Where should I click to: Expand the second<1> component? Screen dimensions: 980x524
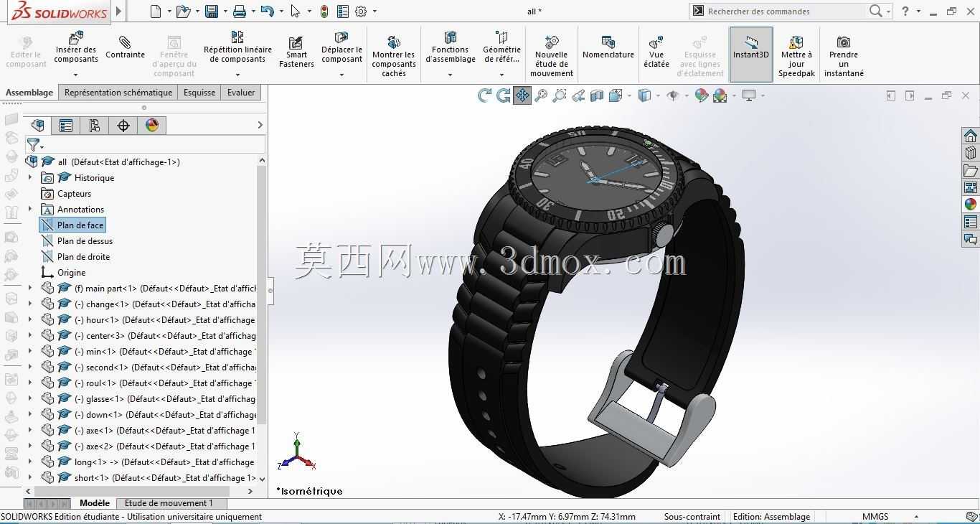[x=30, y=368]
